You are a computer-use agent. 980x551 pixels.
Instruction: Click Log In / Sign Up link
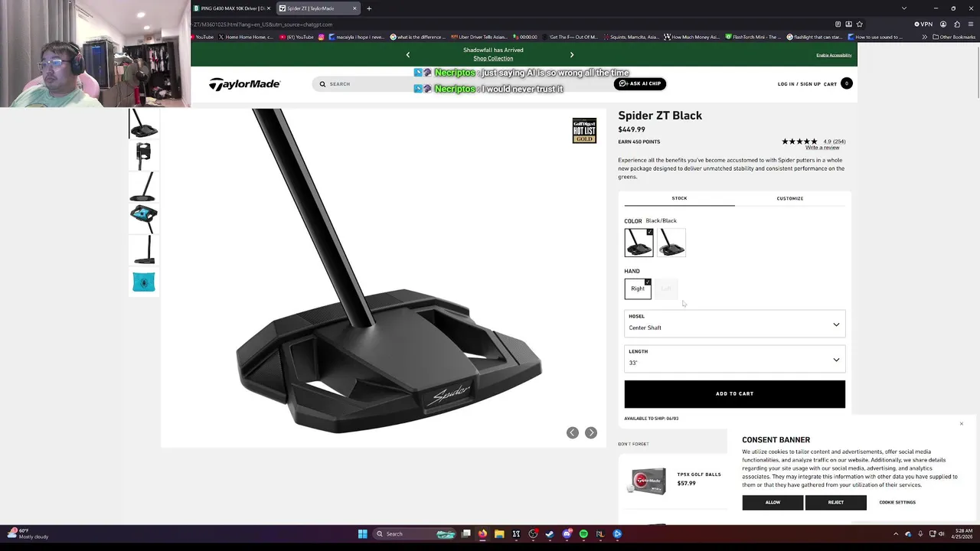tap(799, 84)
